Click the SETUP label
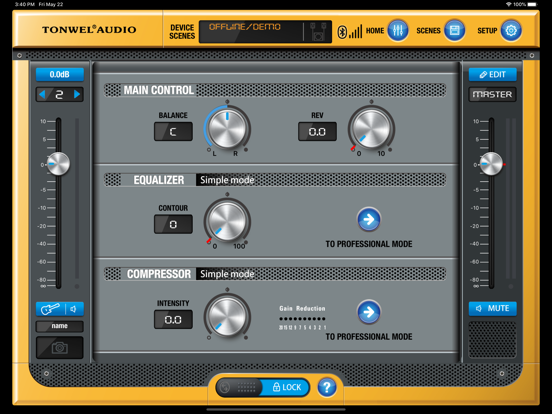Image resolution: width=552 pixels, height=414 pixels. tap(487, 31)
